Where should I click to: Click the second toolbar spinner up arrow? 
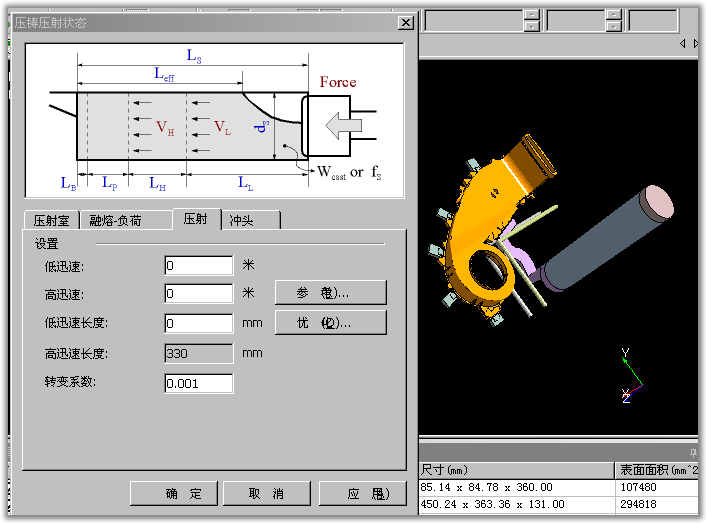[613, 15]
